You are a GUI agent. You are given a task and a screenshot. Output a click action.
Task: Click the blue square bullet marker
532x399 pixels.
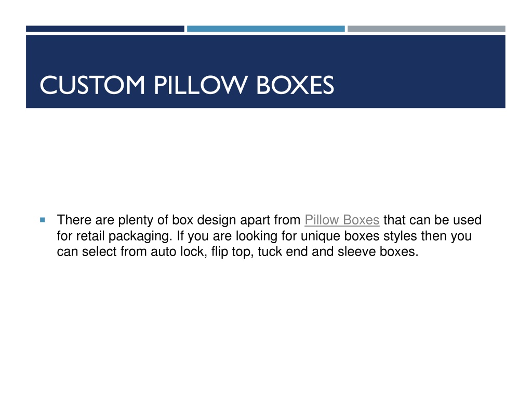43,220
